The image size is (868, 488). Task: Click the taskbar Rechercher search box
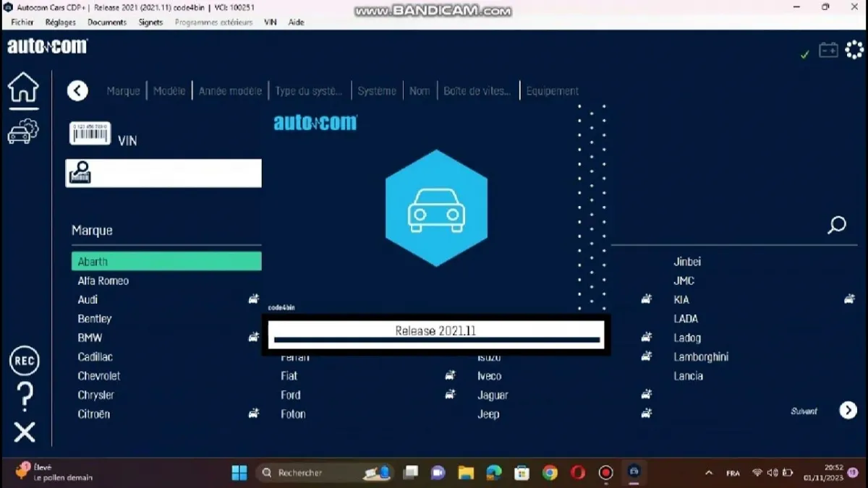pos(325,473)
